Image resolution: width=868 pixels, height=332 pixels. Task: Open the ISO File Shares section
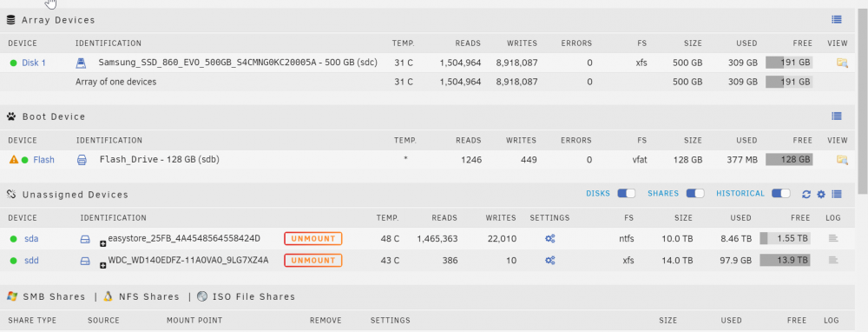click(254, 296)
